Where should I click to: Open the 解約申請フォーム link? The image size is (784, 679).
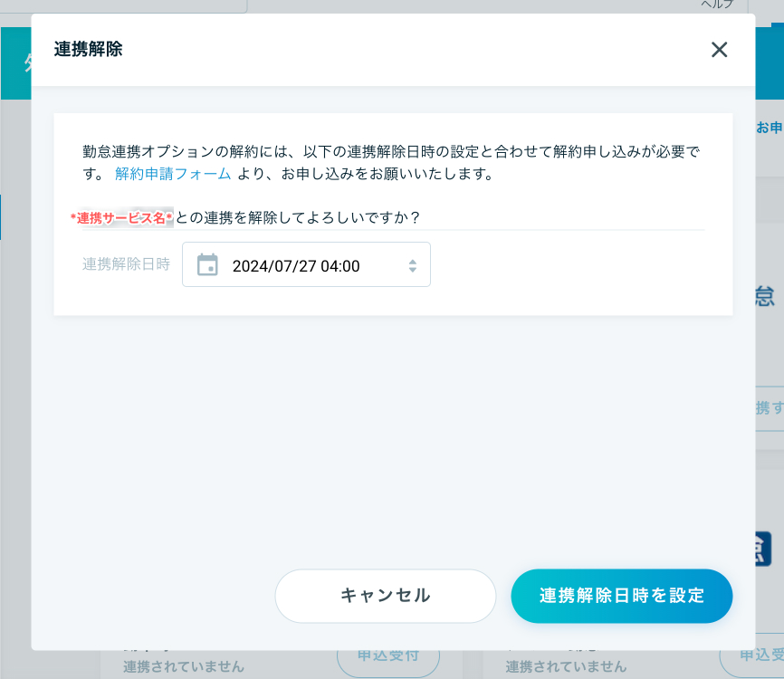173,174
